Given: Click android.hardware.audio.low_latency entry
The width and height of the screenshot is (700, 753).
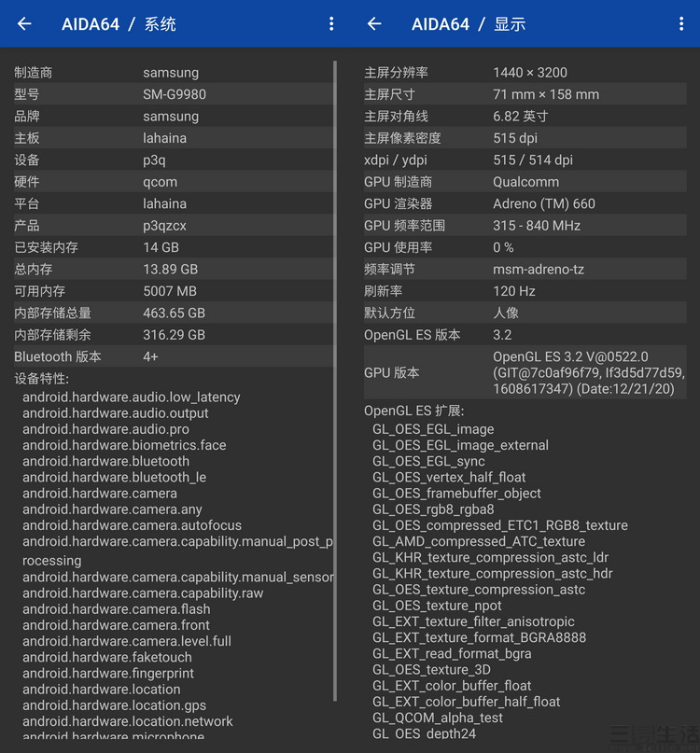Looking at the screenshot, I should click(132, 397).
